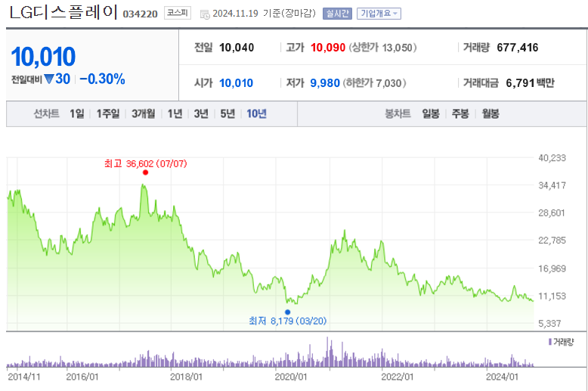Click the 2024/01 axis label
Image resolution: width=588 pixels, height=391 pixels.
502,377
